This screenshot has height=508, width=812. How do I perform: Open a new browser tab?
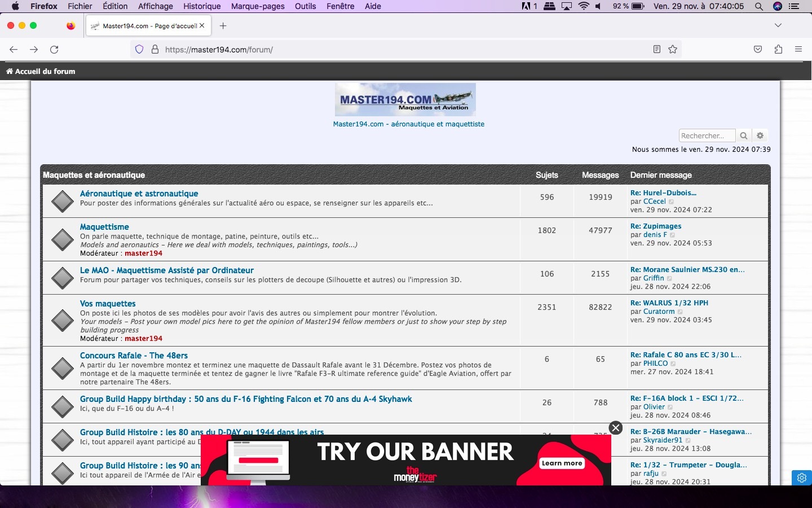[x=223, y=26]
